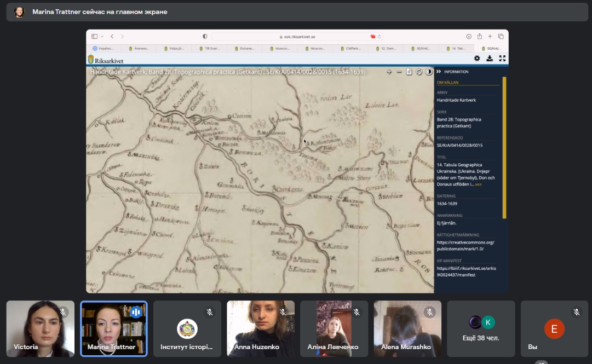The image size is (592, 364).
Task: Go back one page in Safari
Action: tap(112, 37)
